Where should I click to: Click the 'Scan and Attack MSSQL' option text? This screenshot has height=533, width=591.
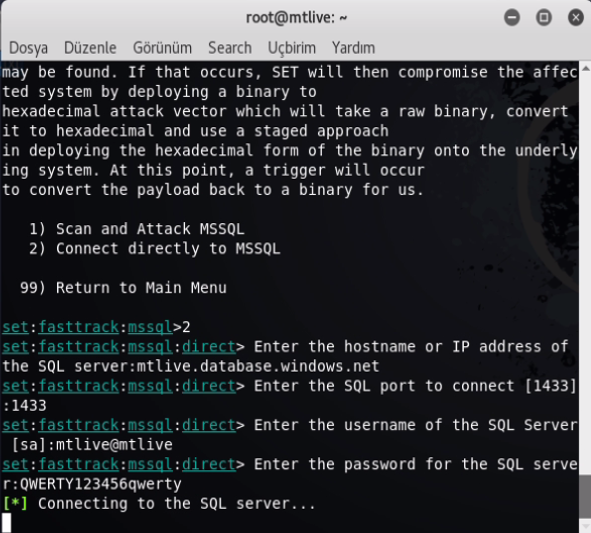click(150, 229)
